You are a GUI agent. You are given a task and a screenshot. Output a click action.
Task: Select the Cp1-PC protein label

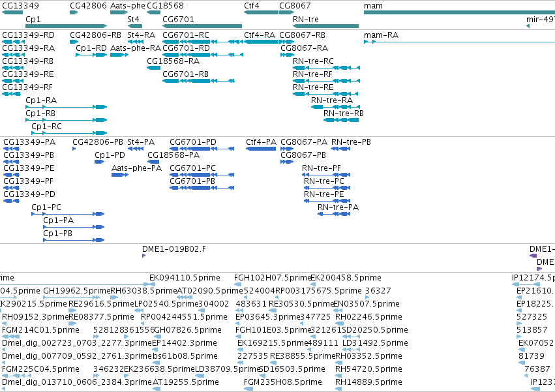pos(46,207)
